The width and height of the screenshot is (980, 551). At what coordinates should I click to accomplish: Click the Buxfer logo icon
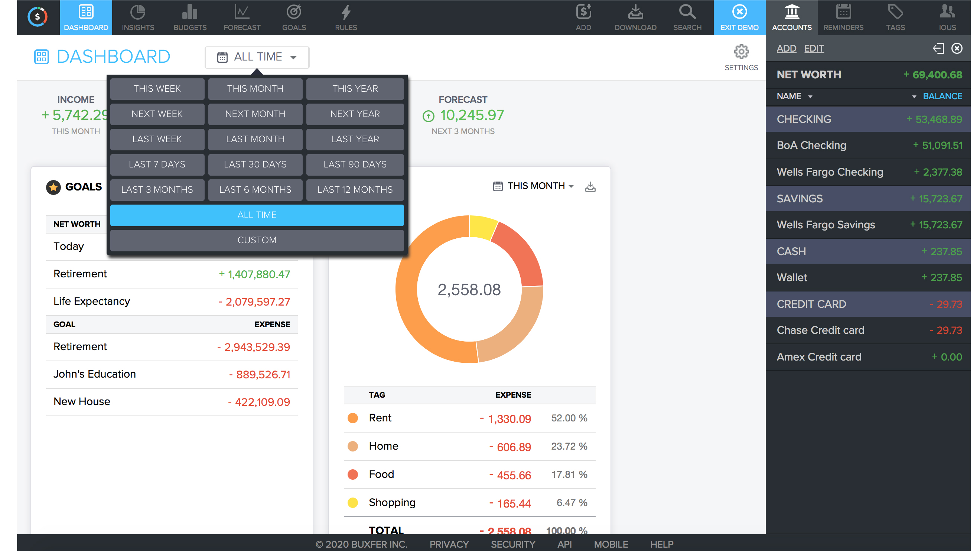click(38, 17)
